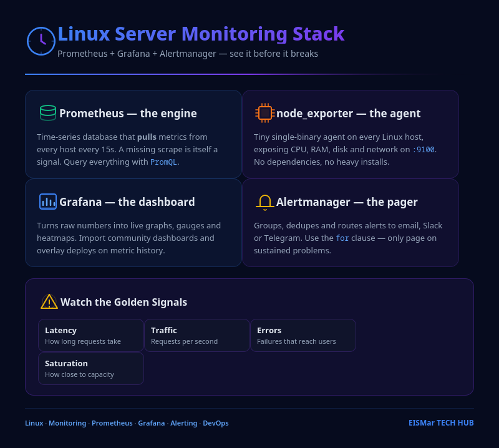
Task: Click 'How long requests take' text
Action: tap(83, 341)
